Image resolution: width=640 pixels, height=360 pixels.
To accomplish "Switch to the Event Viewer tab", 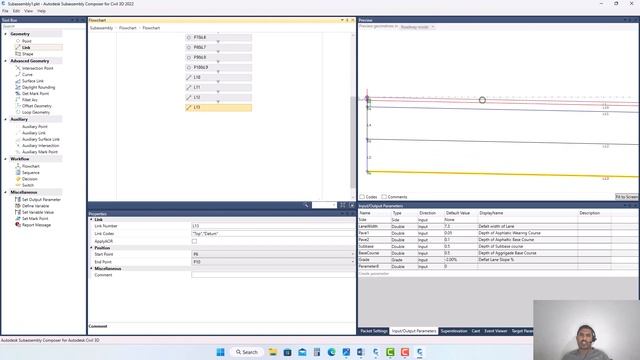I will pyautogui.click(x=496, y=331).
